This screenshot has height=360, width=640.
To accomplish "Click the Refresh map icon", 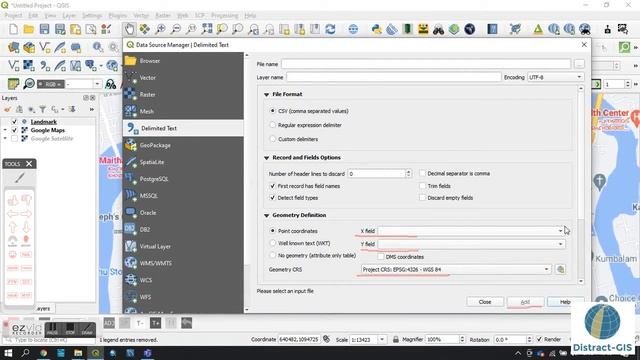I will [330, 29].
